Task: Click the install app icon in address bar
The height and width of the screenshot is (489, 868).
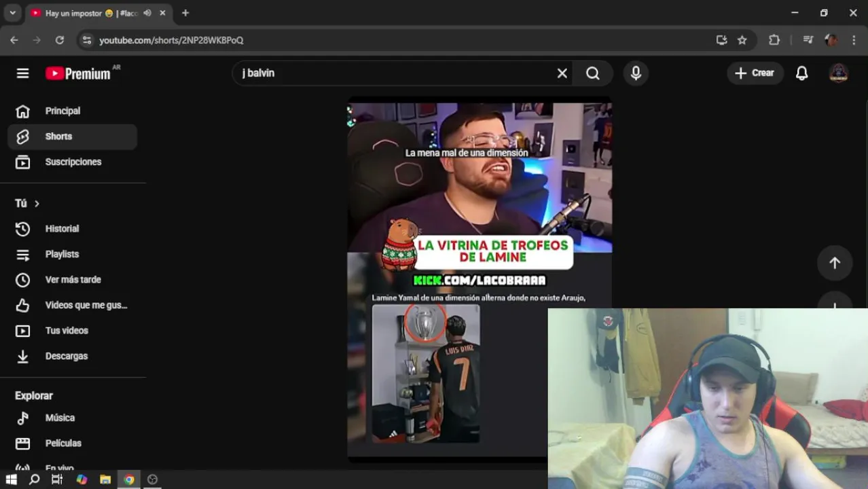Action: point(721,40)
